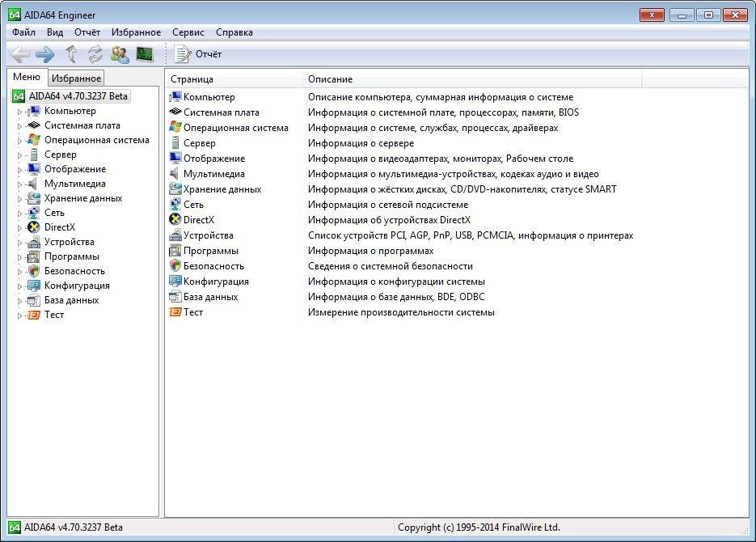Expand the Программы tree node
The height and width of the screenshot is (542, 756).
point(19,257)
